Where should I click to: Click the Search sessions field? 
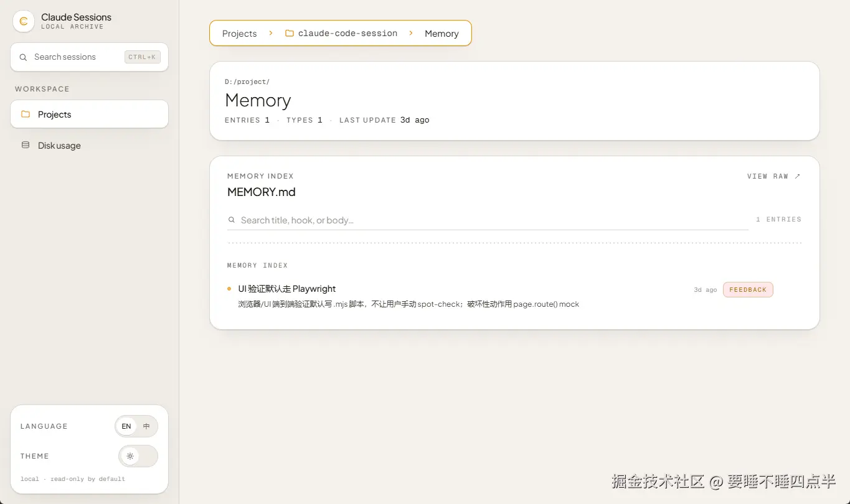(x=89, y=57)
